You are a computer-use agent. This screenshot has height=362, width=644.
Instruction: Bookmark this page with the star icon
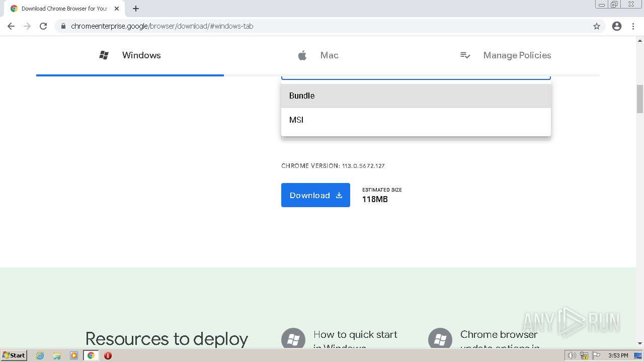coord(597,26)
